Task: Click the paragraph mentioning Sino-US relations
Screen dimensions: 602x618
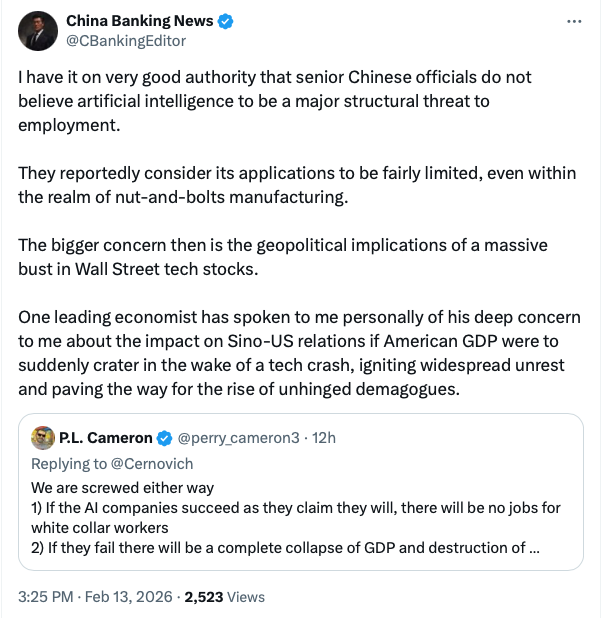Action: click(x=299, y=351)
